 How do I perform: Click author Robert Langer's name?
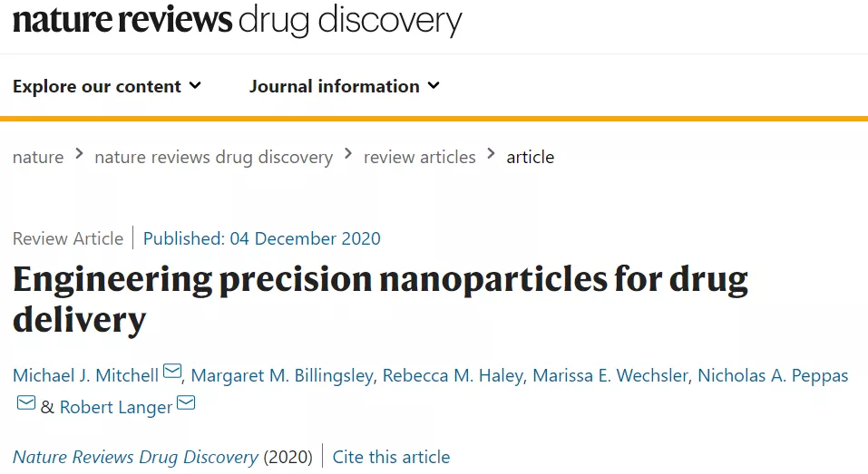pyautogui.click(x=116, y=407)
